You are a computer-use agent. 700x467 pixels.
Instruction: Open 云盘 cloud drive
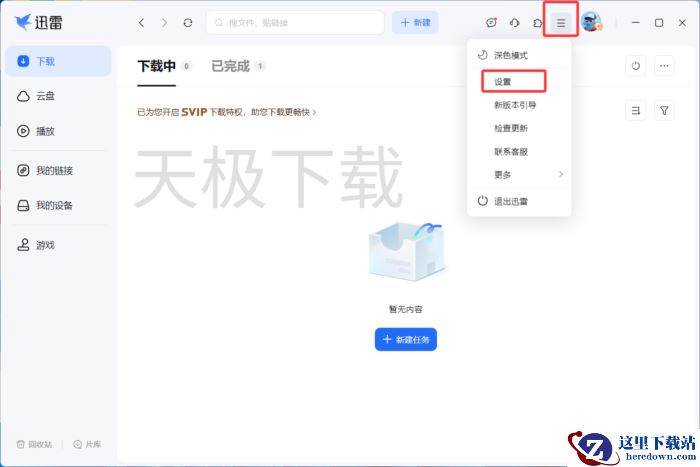click(x=58, y=96)
